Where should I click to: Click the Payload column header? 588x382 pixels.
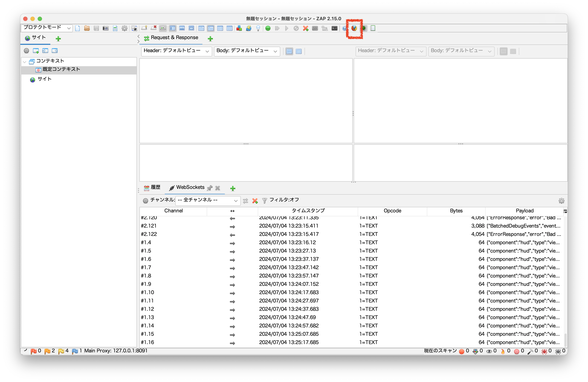524,211
